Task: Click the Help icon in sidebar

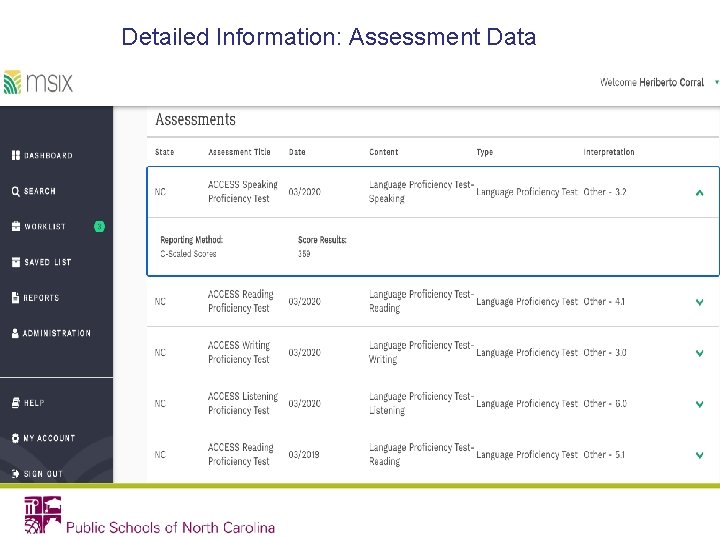Action: click(x=16, y=403)
